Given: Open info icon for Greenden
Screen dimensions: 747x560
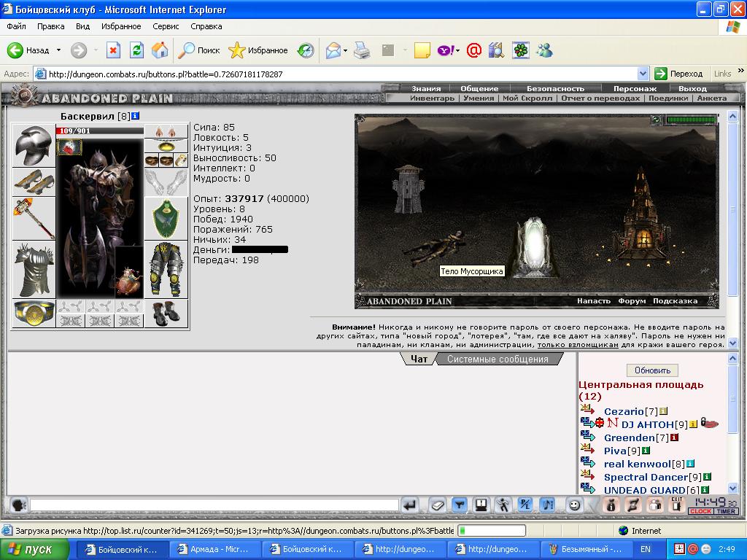Looking at the screenshot, I should tap(674, 437).
